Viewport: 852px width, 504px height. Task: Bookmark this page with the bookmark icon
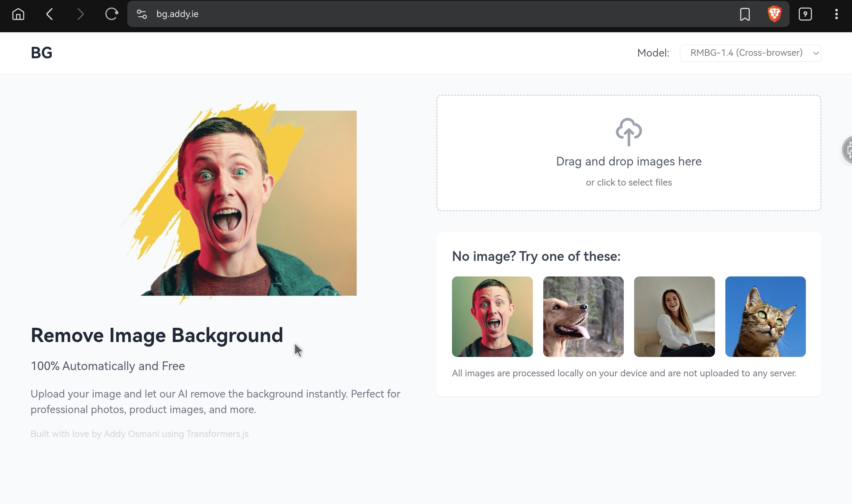pyautogui.click(x=745, y=14)
